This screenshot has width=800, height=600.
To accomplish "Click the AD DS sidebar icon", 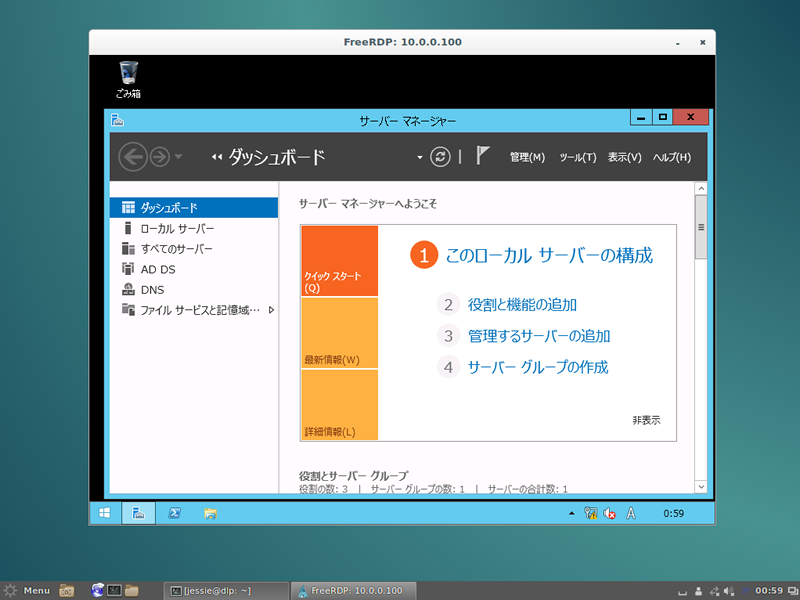I will pyautogui.click(x=128, y=268).
